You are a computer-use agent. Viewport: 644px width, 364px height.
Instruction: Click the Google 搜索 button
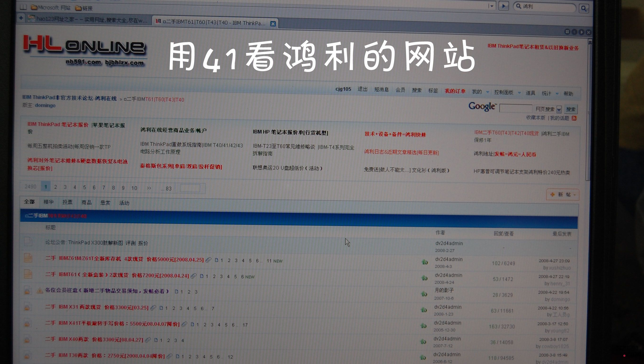click(571, 109)
